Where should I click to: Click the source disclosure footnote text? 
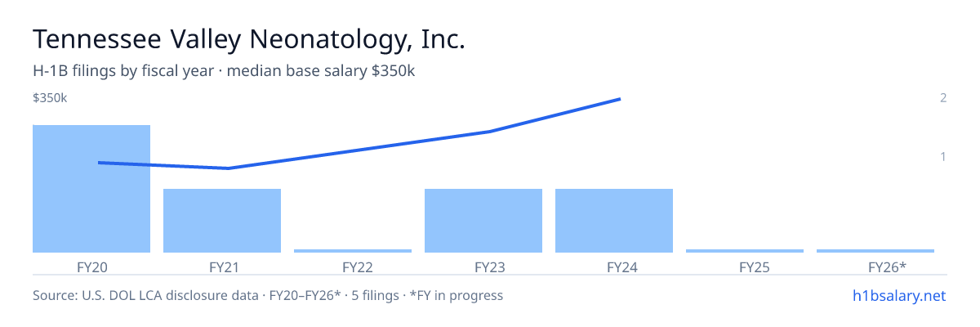click(x=268, y=295)
